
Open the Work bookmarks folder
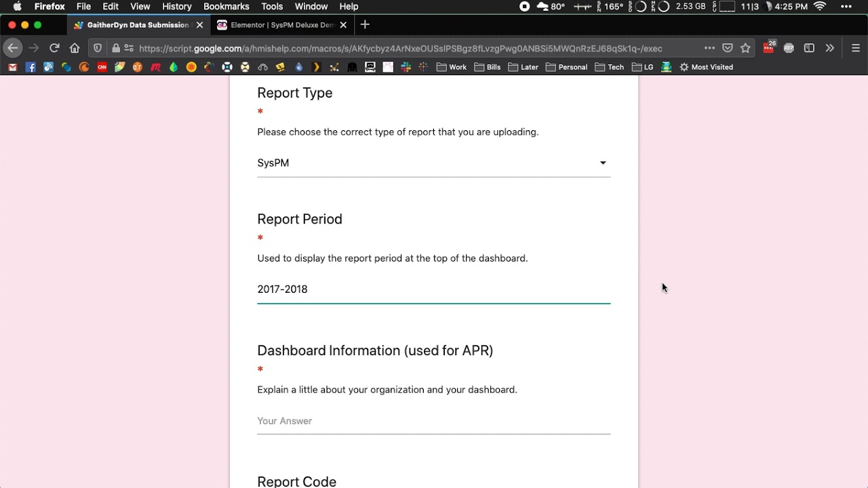(452, 67)
